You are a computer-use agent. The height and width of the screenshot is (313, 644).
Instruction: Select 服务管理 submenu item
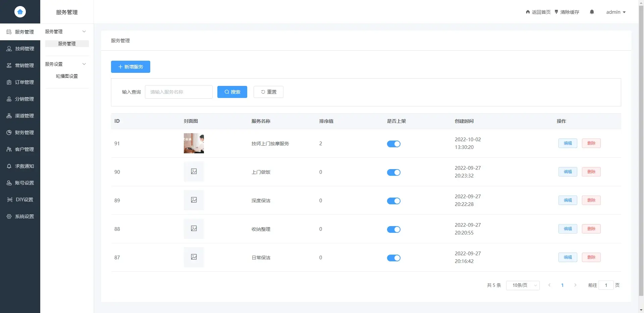pos(67,44)
